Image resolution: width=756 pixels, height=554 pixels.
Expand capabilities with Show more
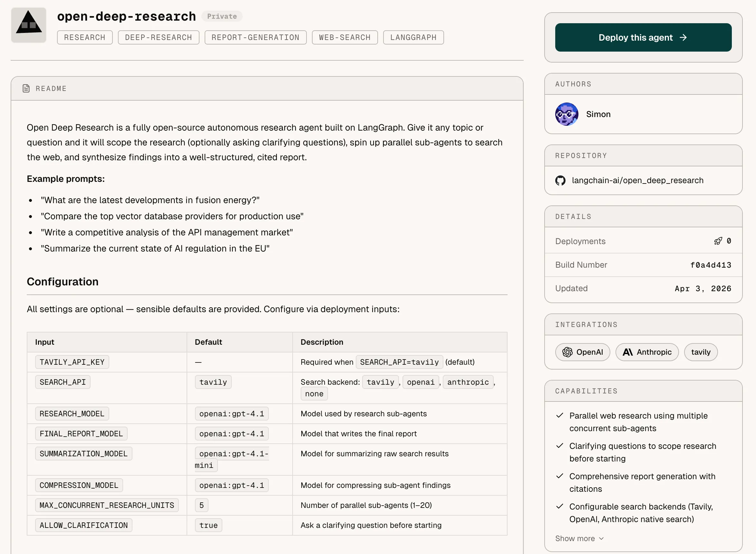point(575,538)
